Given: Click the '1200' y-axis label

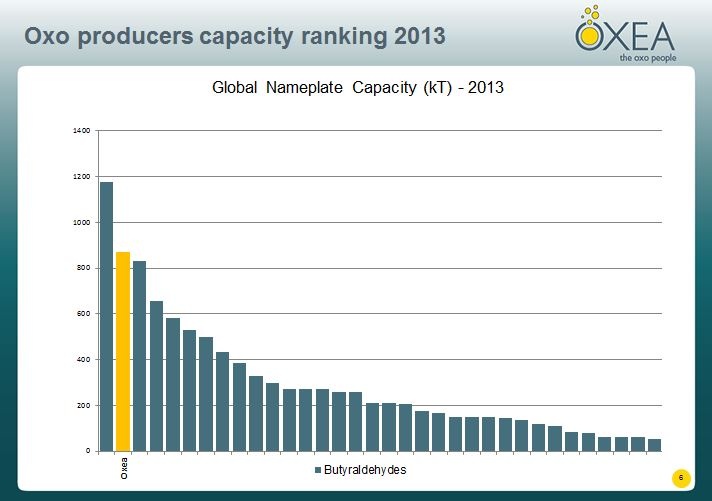Looking at the screenshot, I should 82,177.
